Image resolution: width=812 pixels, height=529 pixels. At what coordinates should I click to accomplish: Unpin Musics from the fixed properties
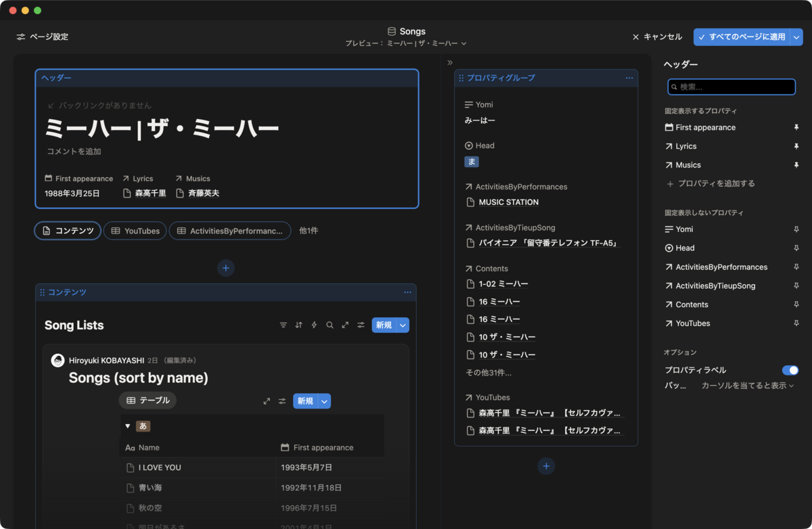[796, 165]
